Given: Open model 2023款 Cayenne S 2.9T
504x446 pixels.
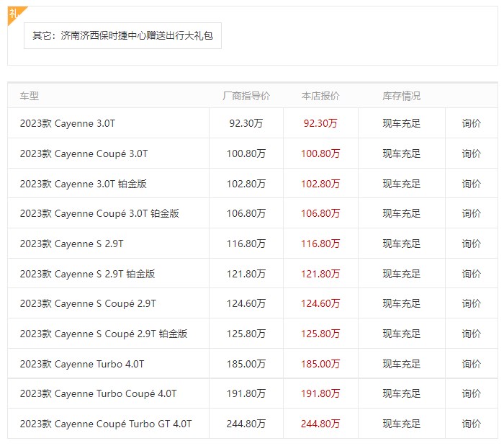Looking at the screenshot, I should point(72,244).
